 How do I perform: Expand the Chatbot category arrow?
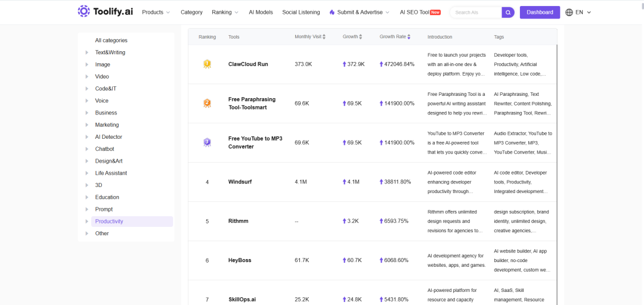point(86,149)
